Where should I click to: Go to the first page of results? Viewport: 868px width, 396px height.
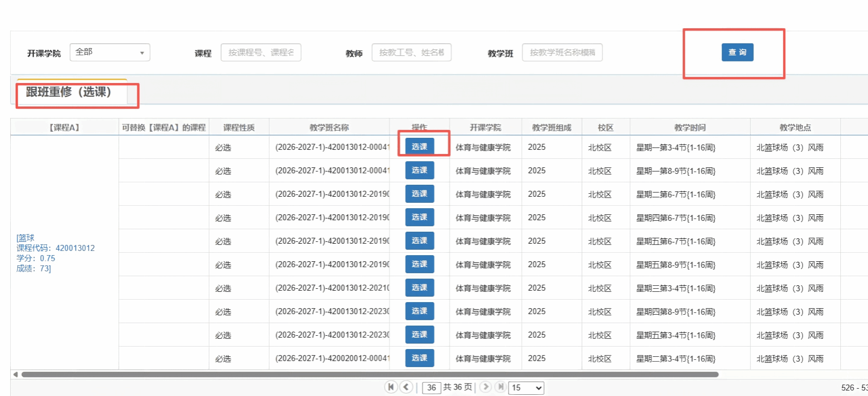click(x=391, y=387)
